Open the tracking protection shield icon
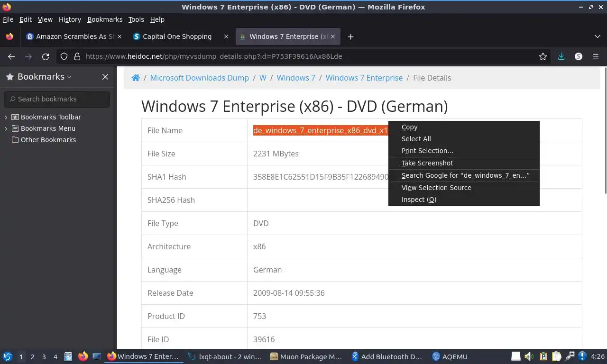The width and height of the screenshot is (607, 364). pyautogui.click(x=64, y=56)
